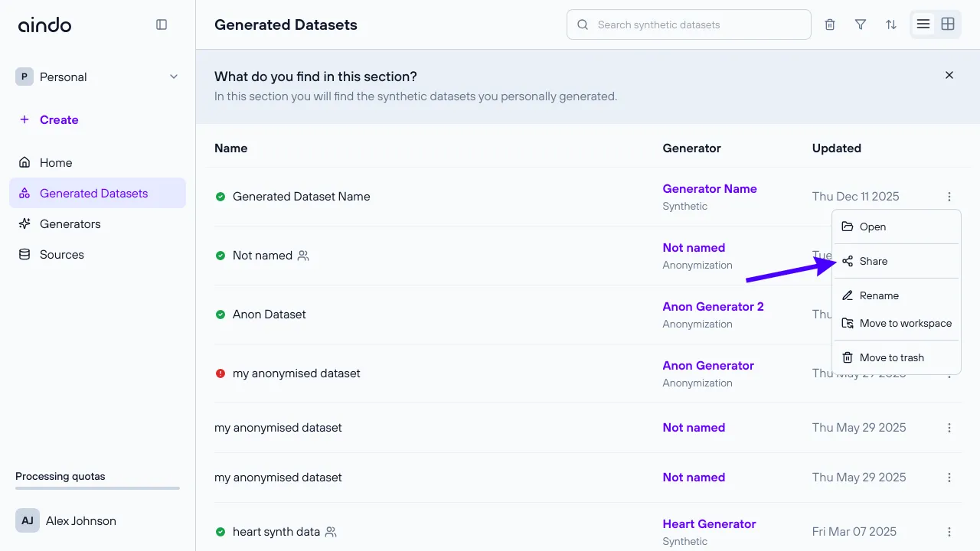Open the filter icon beside the search bar

tap(860, 24)
